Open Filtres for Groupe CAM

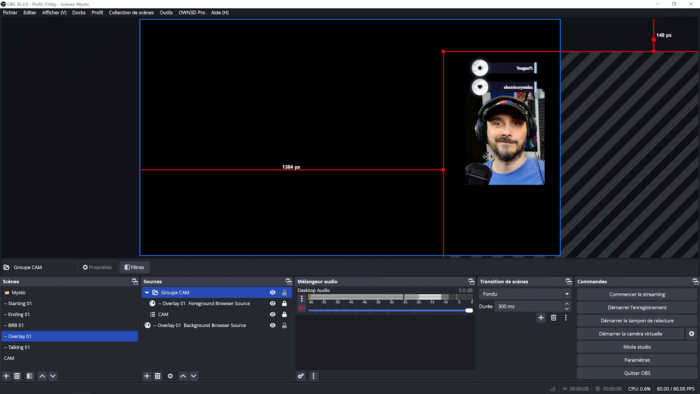click(x=134, y=267)
